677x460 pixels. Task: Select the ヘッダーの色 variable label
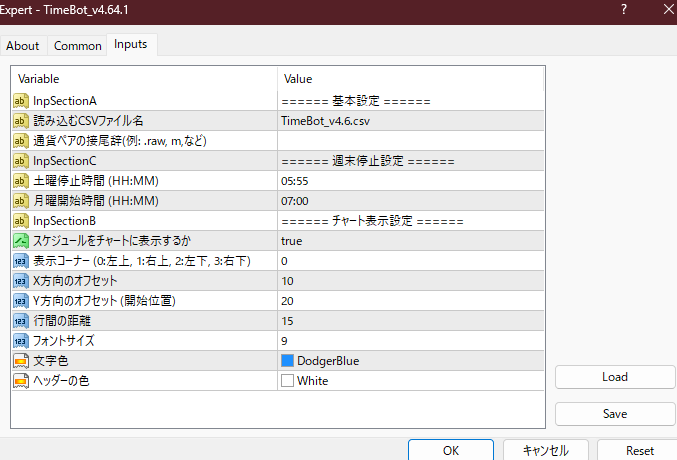(61, 381)
